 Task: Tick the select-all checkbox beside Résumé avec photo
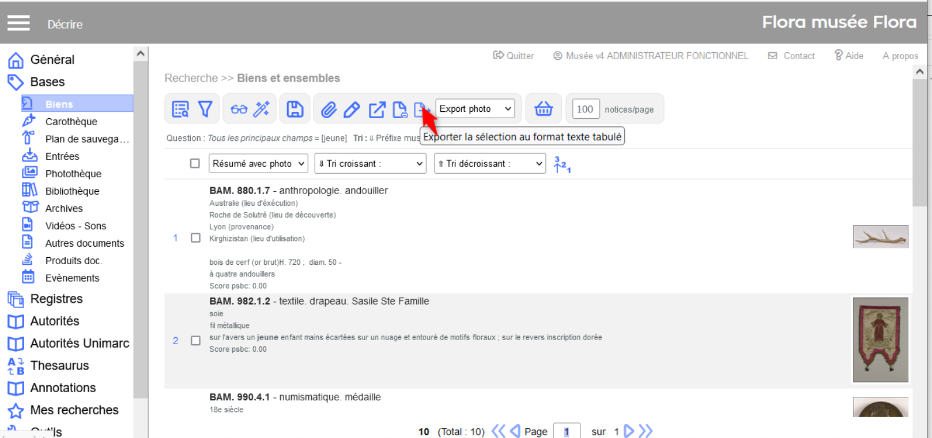pos(196,164)
